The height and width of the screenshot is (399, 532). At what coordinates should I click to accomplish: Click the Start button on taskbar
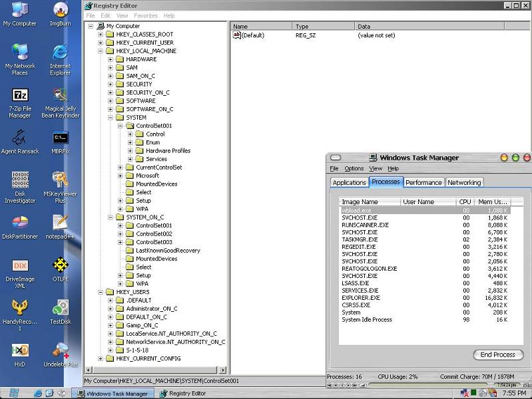click(x=13, y=393)
